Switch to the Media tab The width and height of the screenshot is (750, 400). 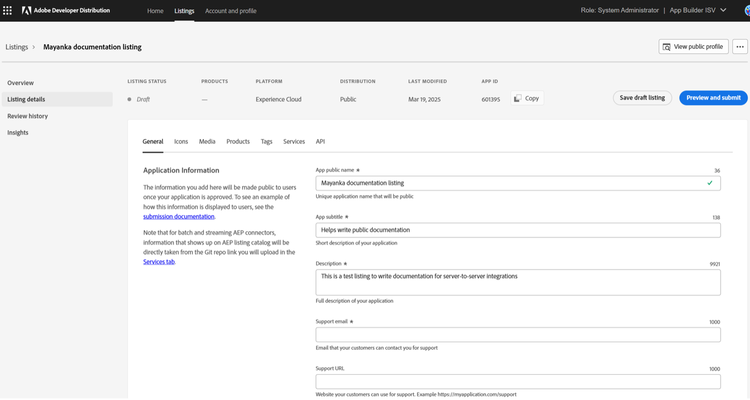(207, 142)
